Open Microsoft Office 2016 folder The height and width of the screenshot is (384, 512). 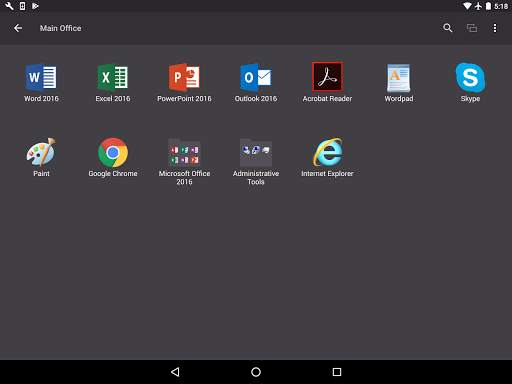184,153
